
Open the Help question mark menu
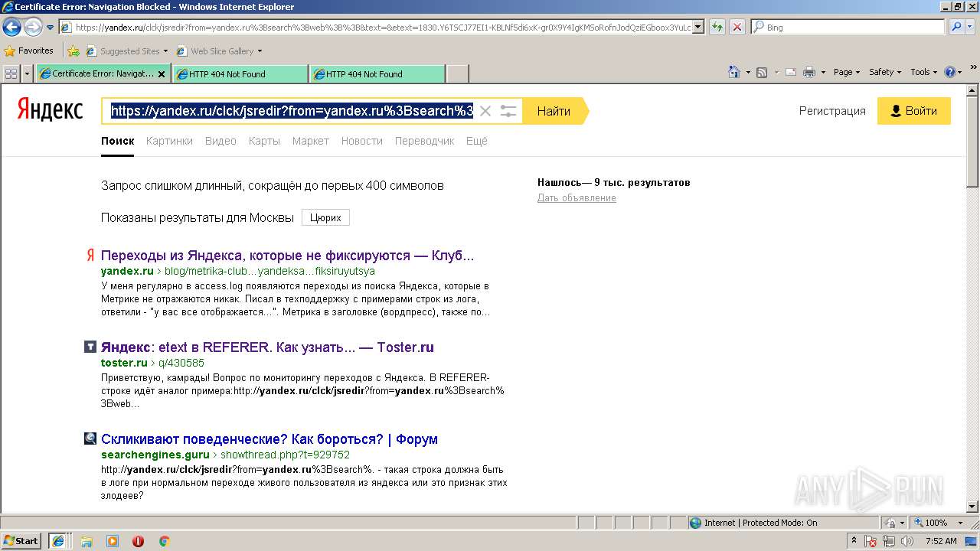click(953, 72)
